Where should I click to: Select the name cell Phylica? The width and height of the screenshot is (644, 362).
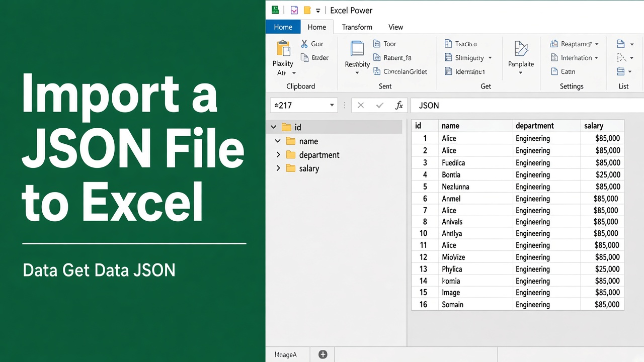click(475, 269)
